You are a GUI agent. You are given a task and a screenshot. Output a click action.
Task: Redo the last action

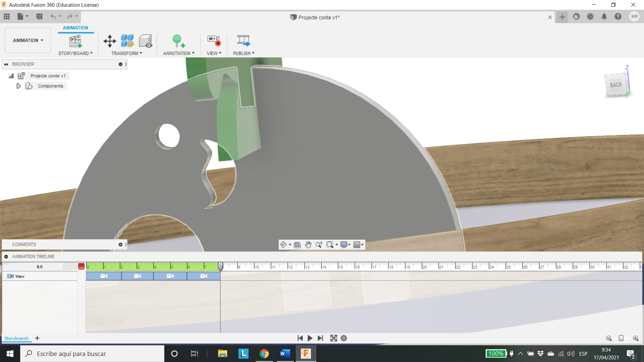[x=69, y=16]
